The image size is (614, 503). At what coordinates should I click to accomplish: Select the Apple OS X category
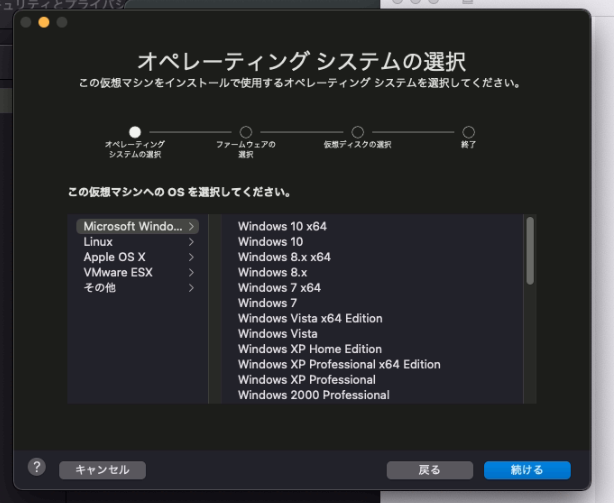(x=137, y=257)
